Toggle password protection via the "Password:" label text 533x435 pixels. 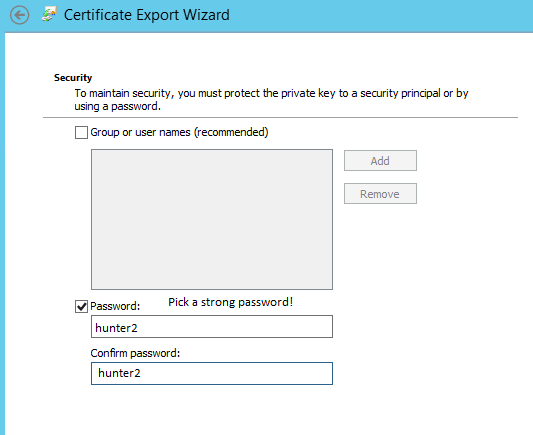(x=115, y=306)
